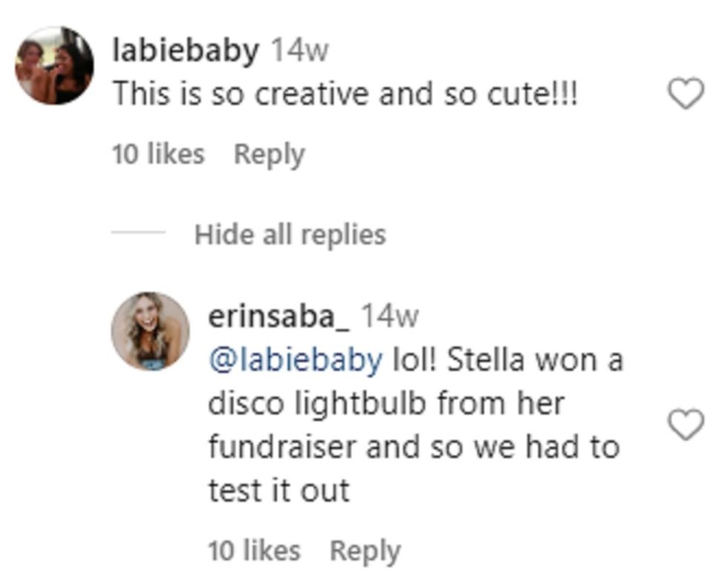Visit the erinsaba_ username link
This screenshot has height=580, width=728.
point(279,316)
